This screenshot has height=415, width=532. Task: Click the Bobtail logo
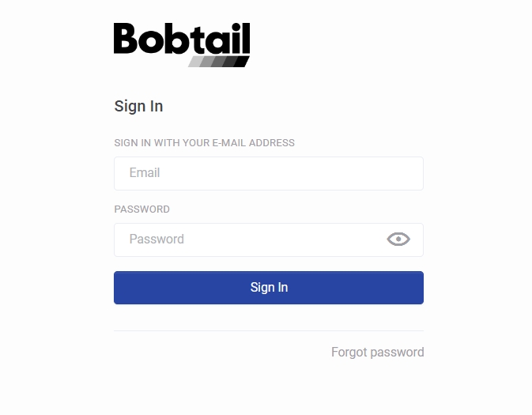point(182,45)
